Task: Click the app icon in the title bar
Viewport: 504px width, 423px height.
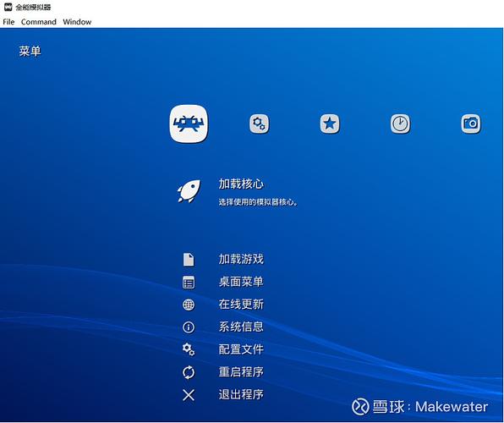Action: coord(8,7)
